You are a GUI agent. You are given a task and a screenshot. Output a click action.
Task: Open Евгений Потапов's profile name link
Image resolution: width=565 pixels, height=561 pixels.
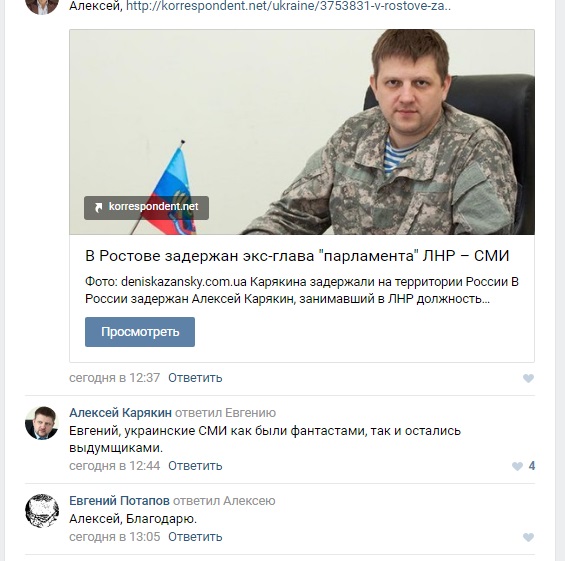pos(119,500)
